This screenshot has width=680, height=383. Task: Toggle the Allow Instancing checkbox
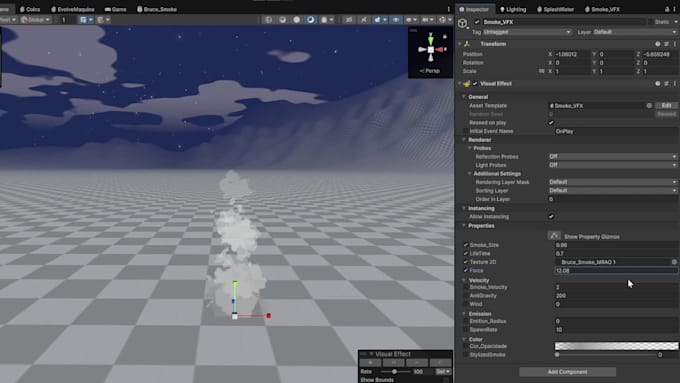tap(551, 216)
